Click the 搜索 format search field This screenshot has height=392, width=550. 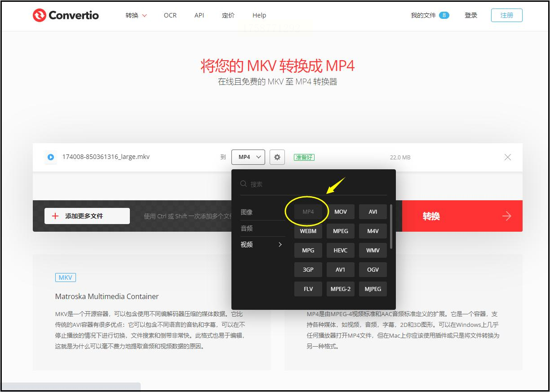click(314, 184)
